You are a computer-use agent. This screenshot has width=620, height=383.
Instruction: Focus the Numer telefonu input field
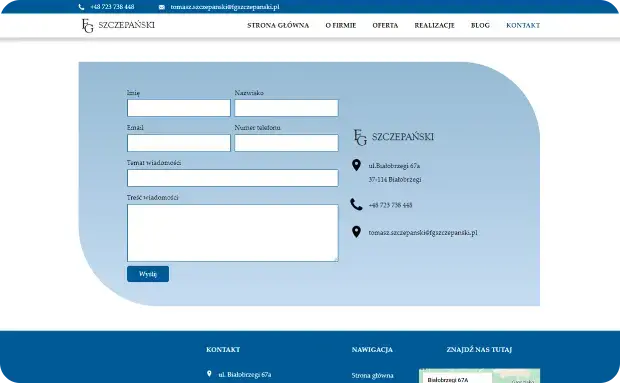pyautogui.click(x=286, y=143)
